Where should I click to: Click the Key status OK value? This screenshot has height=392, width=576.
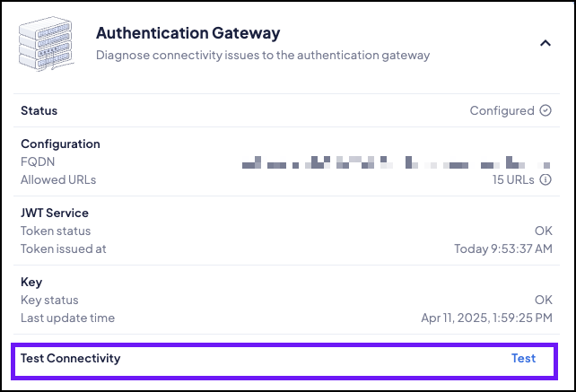click(x=543, y=300)
